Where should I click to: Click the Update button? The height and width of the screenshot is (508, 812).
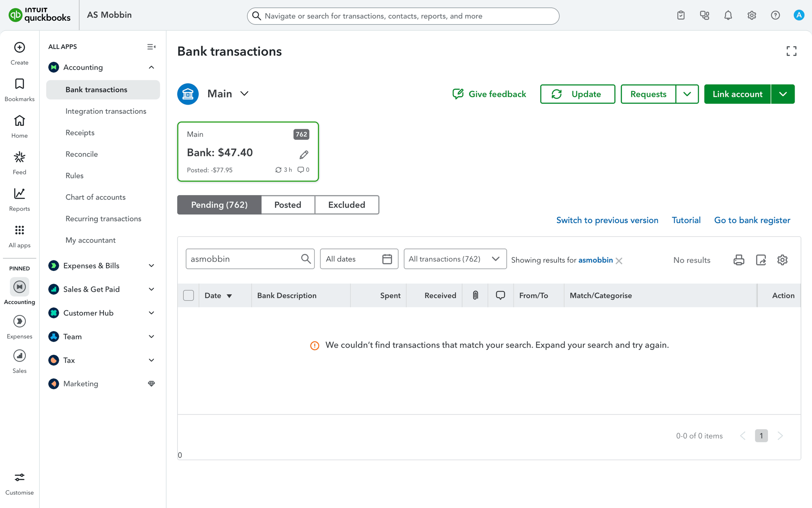[577, 94]
